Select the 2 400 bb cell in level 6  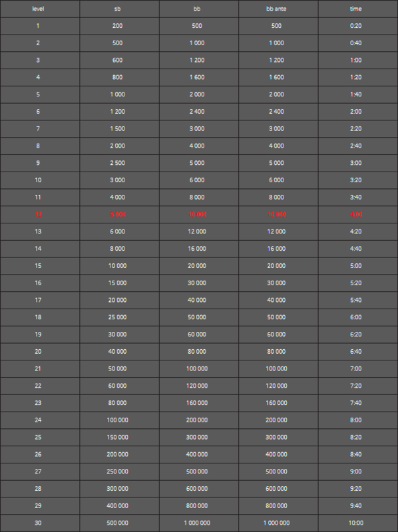(x=197, y=112)
